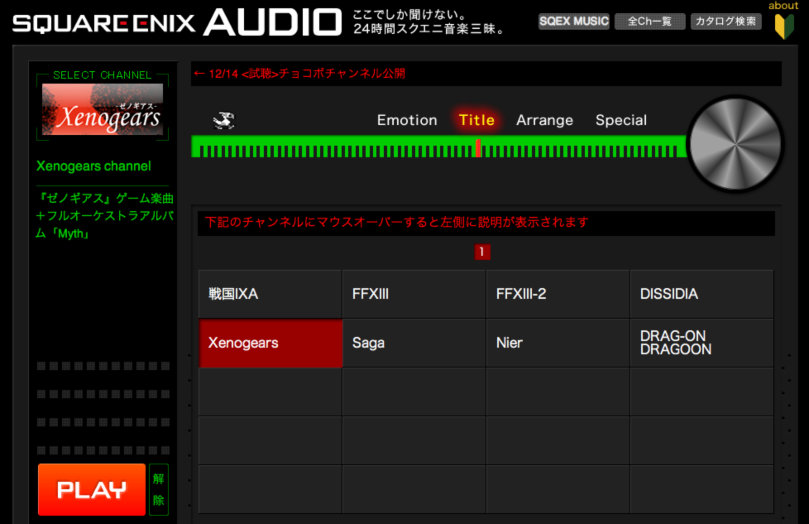This screenshot has height=524, width=809.
Task: Open カタログ検索 catalog search
Action: point(725,21)
